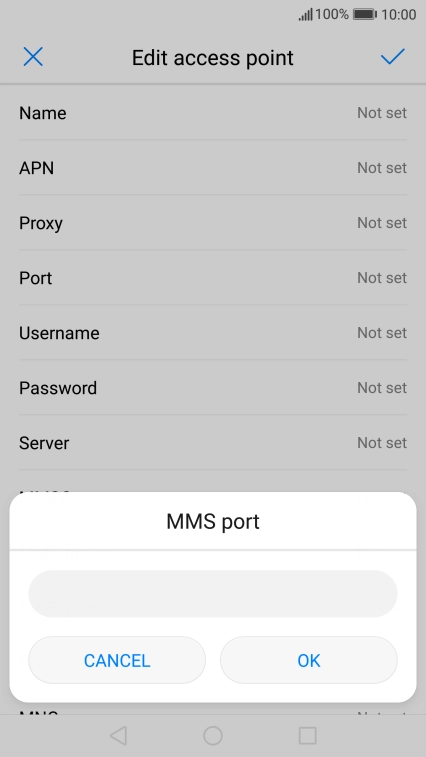This screenshot has height=757, width=426.
Task: Tap the recent apps square icon
Action: (308, 736)
